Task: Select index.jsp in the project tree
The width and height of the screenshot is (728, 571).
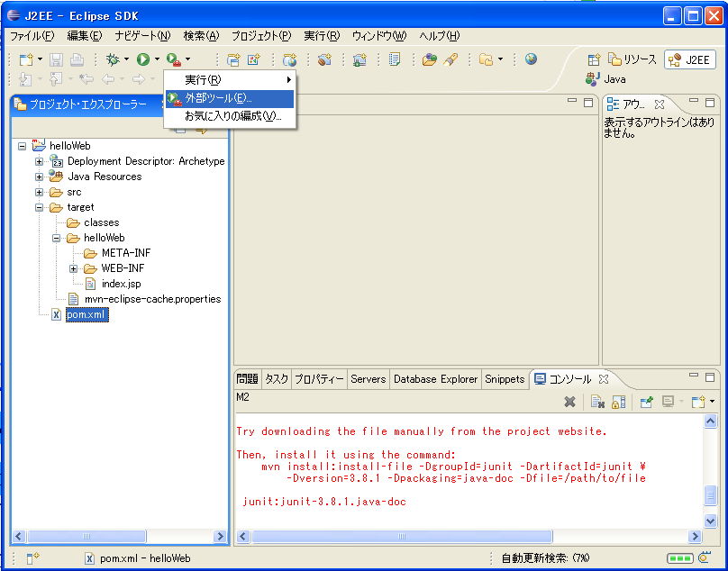Action: coord(121,284)
